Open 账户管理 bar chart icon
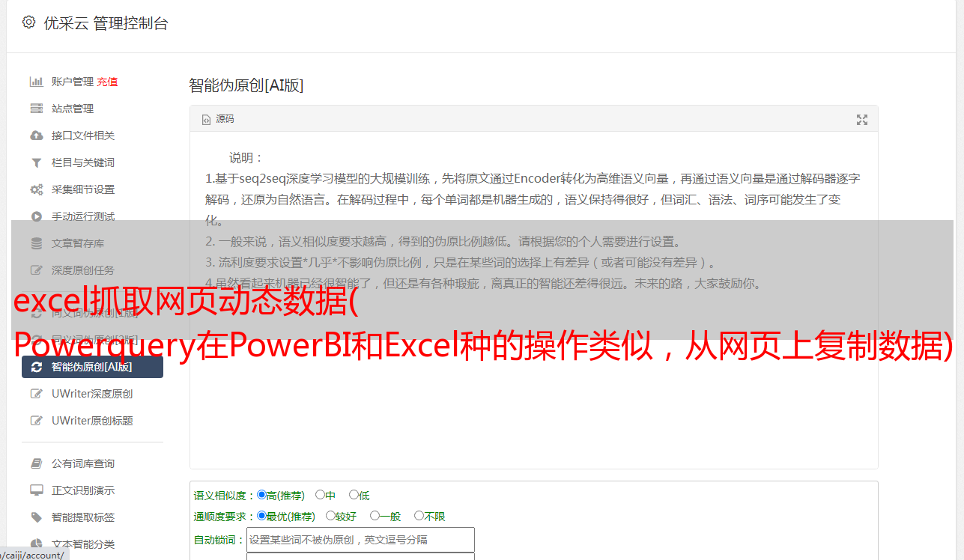 [36, 82]
